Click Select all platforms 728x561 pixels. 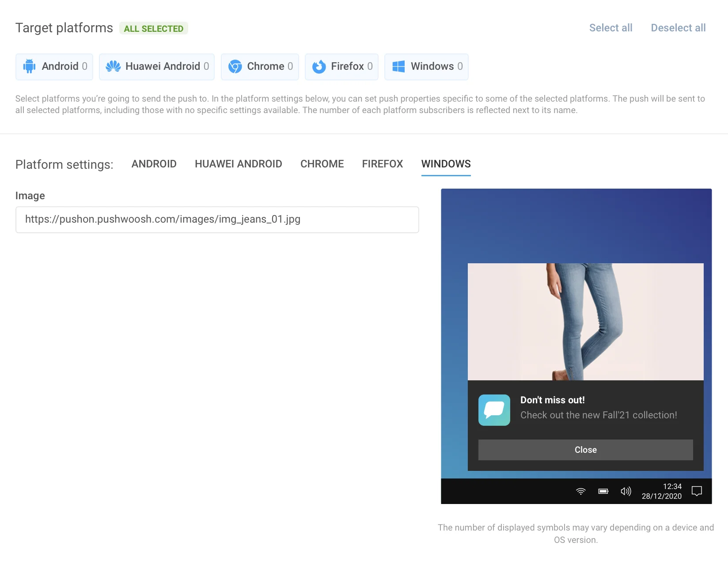(x=610, y=27)
